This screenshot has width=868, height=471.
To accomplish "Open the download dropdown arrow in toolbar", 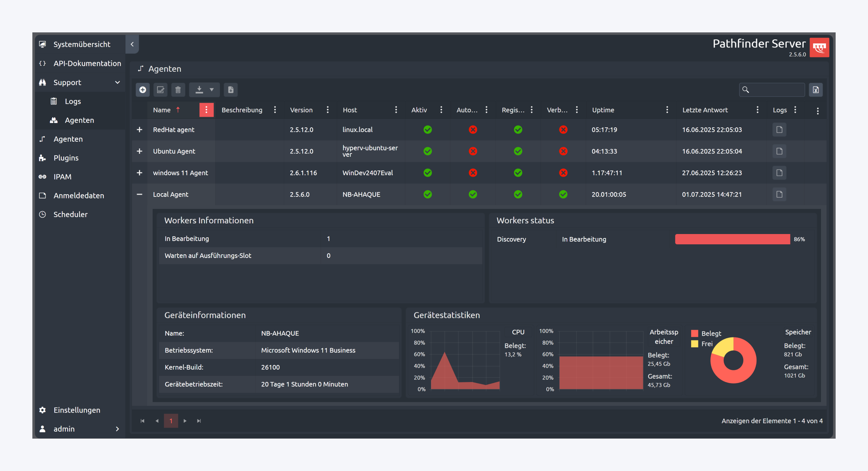I will coord(211,90).
